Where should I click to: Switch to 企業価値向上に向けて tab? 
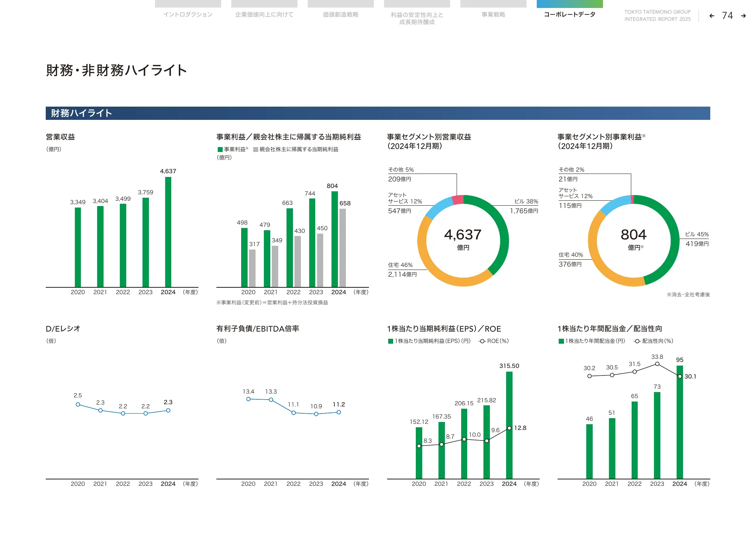264,14
